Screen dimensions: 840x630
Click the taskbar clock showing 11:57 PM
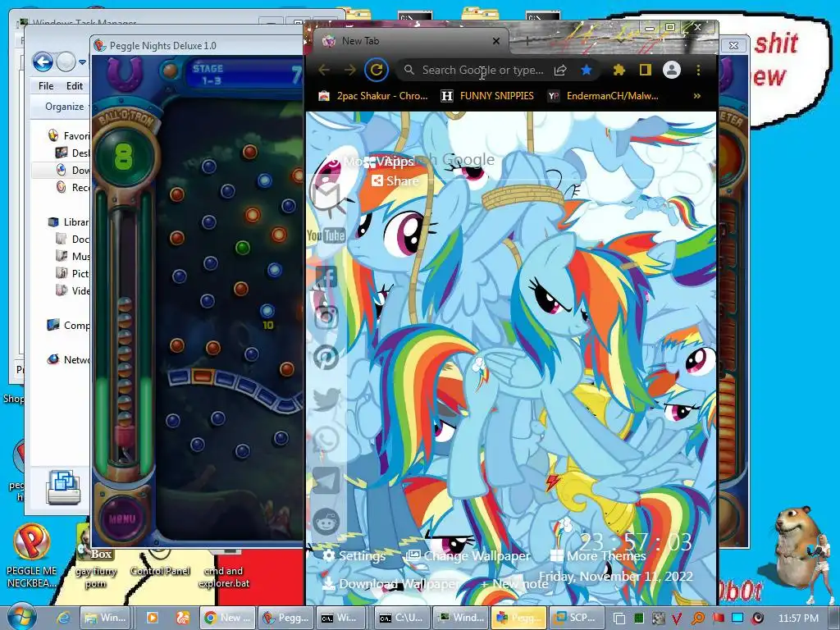[798, 619]
